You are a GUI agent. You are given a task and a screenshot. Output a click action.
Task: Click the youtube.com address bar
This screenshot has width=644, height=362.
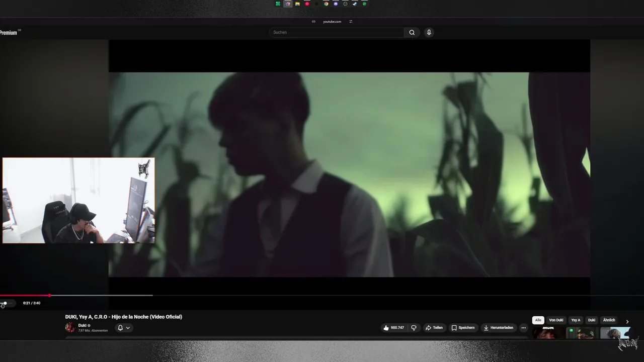point(332,22)
